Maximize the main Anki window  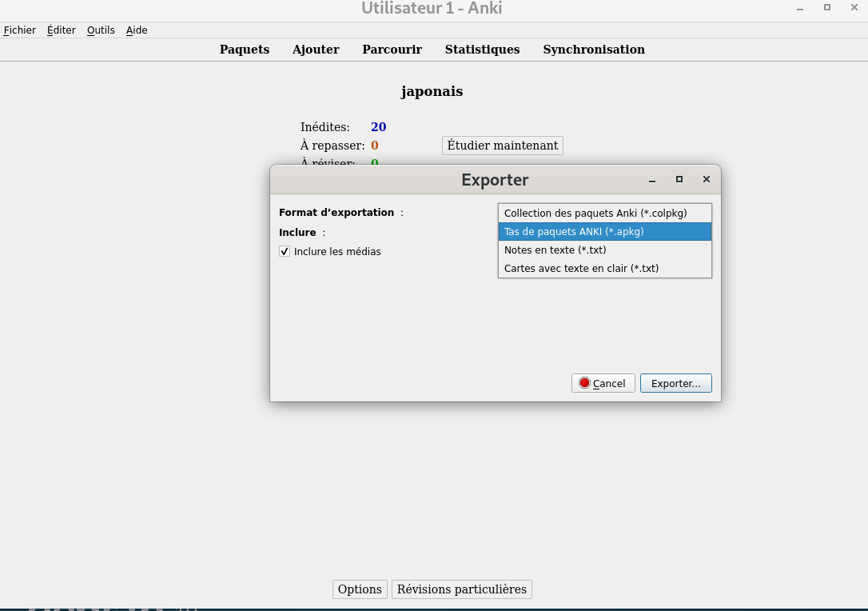click(x=827, y=8)
